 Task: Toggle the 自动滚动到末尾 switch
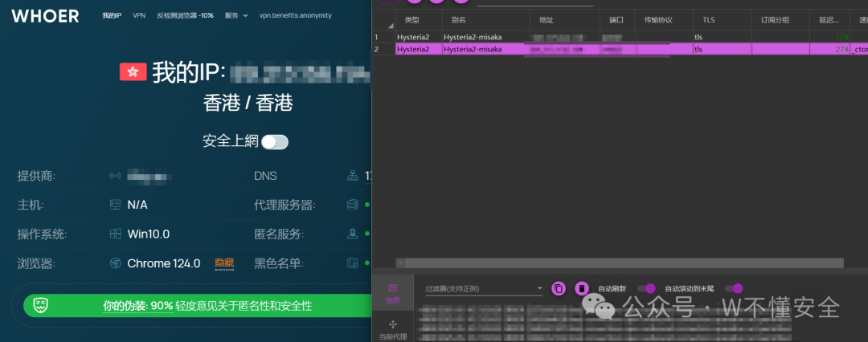[x=734, y=288]
